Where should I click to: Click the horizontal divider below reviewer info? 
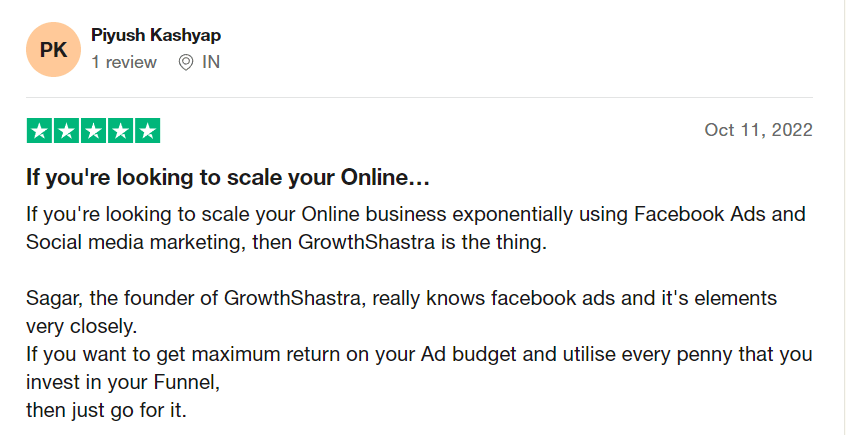(x=419, y=98)
